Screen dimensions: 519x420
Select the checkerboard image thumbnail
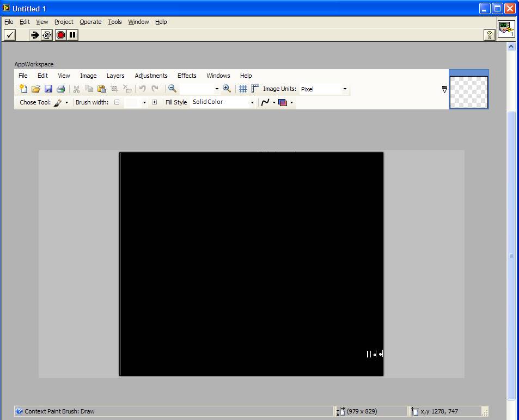click(468, 91)
